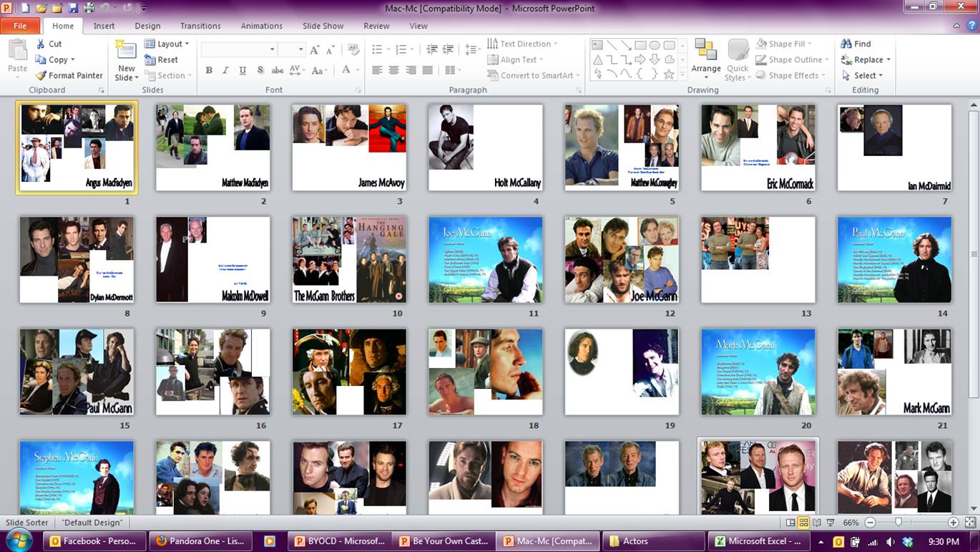This screenshot has width=980, height=552.
Task: Switch to the Slide Show tab
Action: (323, 26)
